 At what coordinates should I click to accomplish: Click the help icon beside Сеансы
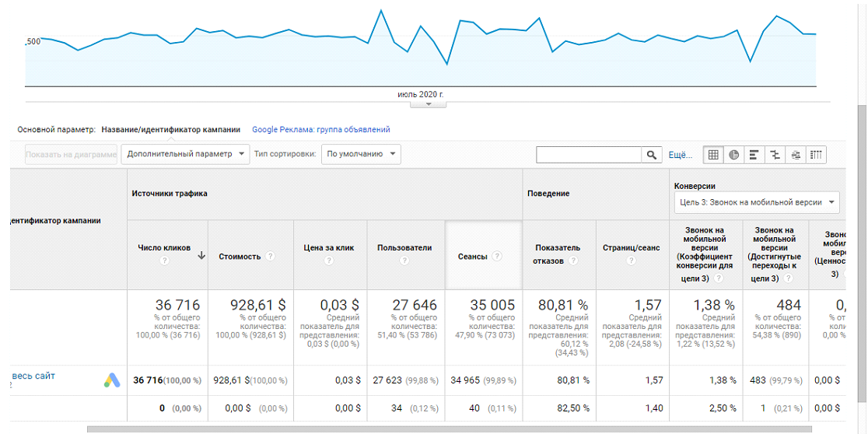pos(496,257)
